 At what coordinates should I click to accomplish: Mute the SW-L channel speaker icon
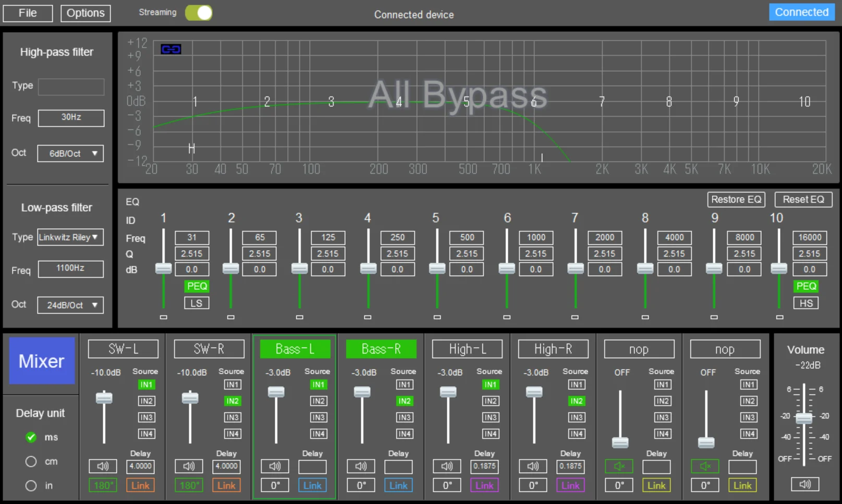tap(103, 466)
